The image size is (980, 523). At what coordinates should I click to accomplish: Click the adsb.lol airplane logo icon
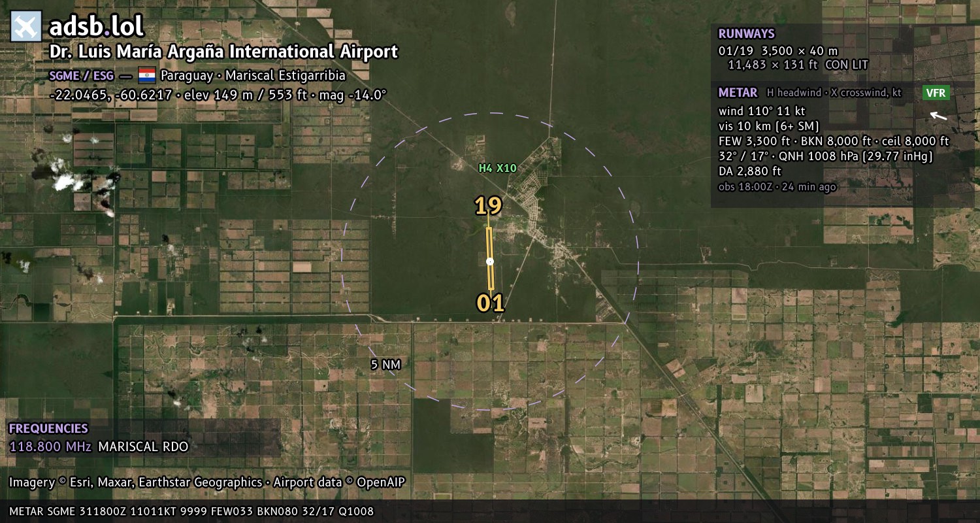pyautogui.click(x=27, y=27)
